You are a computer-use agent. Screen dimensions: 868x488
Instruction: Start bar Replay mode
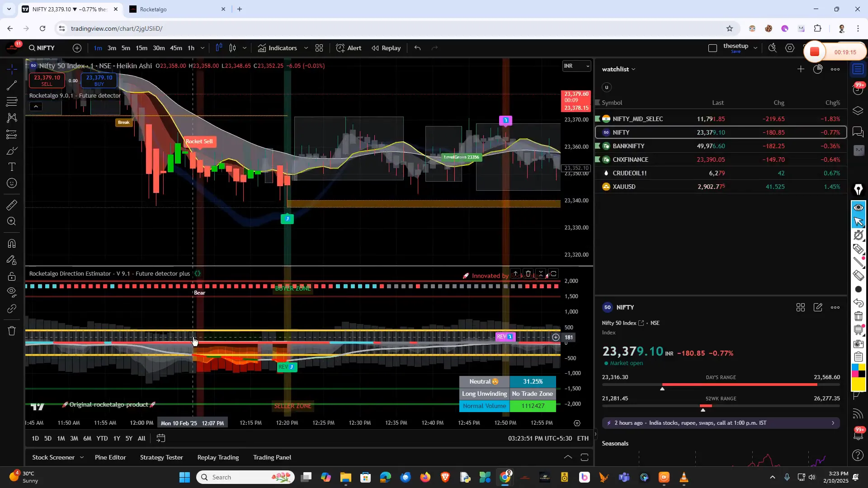pos(386,48)
